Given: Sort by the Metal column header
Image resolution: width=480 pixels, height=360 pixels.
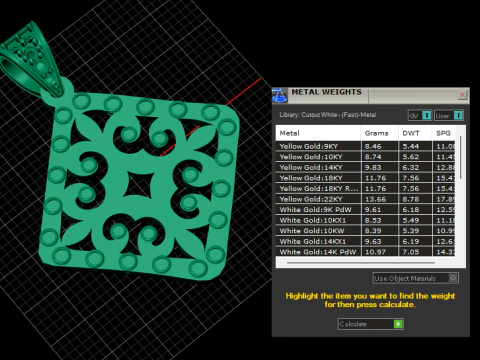Looking at the screenshot, I should [318, 133].
